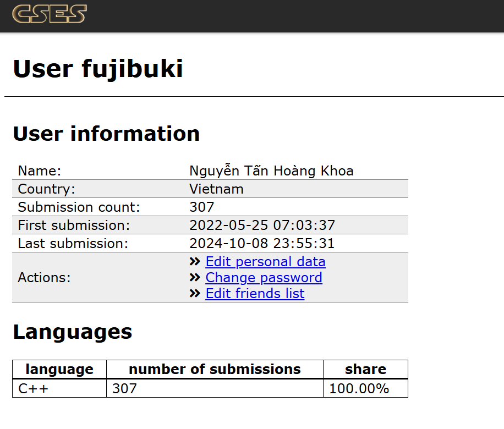
Task: Click the User fujibuki page title
Action: tap(98, 69)
